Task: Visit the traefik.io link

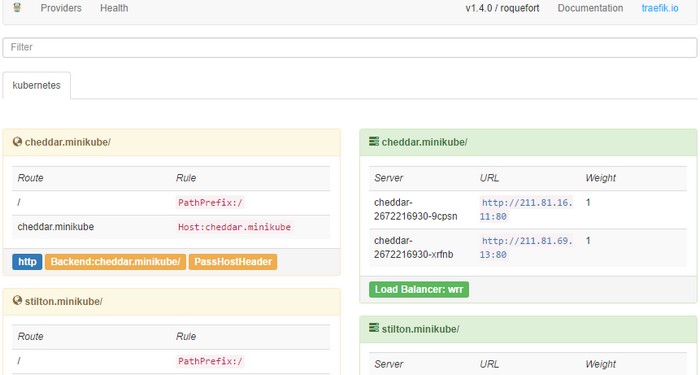Action: pyautogui.click(x=660, y=8)
